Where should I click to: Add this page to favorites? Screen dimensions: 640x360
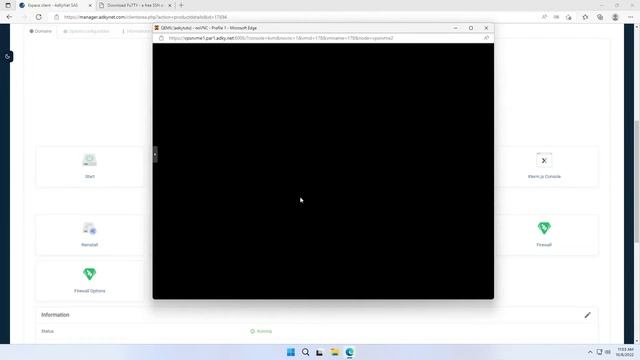pos(569,17)
